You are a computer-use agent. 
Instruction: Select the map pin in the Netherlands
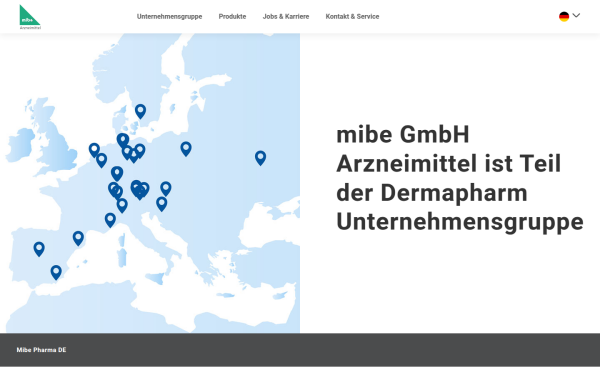[94, 150]
